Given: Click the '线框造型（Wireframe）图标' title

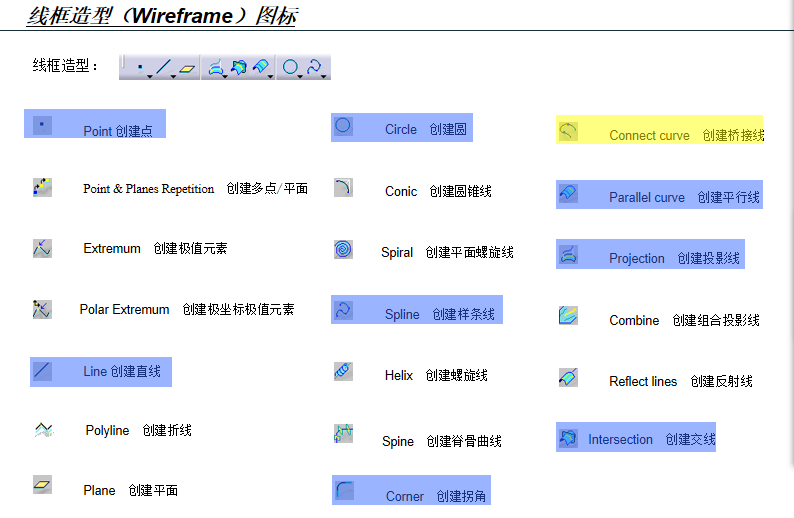Looking at the screenshot, I should point(162,16).
